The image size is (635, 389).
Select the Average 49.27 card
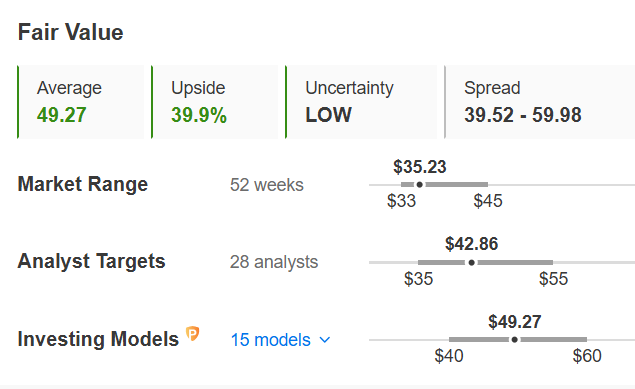point(81,102)
